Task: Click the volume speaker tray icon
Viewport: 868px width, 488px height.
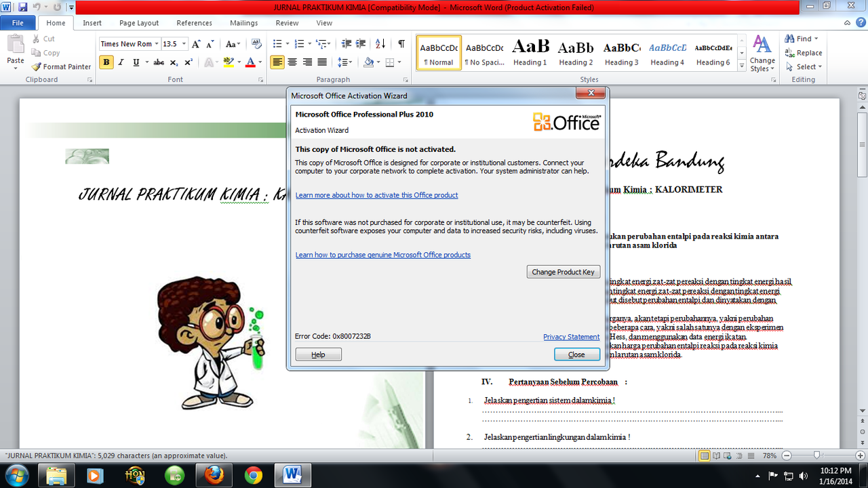Action: coord(804,475)
